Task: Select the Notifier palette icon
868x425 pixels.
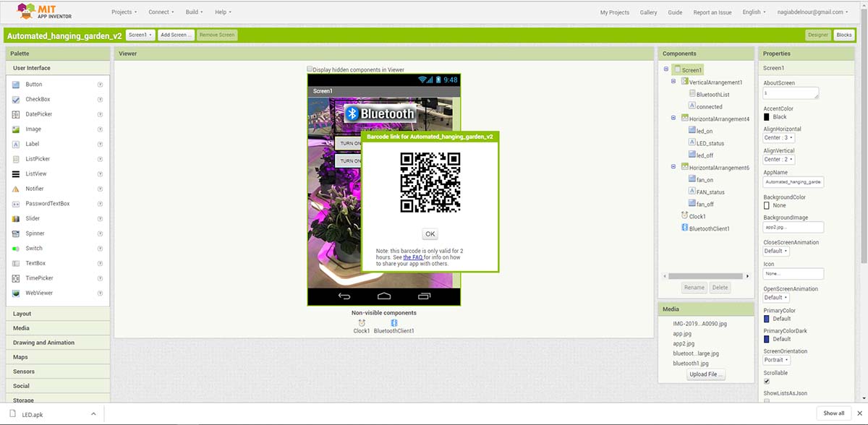Action: 17,189
